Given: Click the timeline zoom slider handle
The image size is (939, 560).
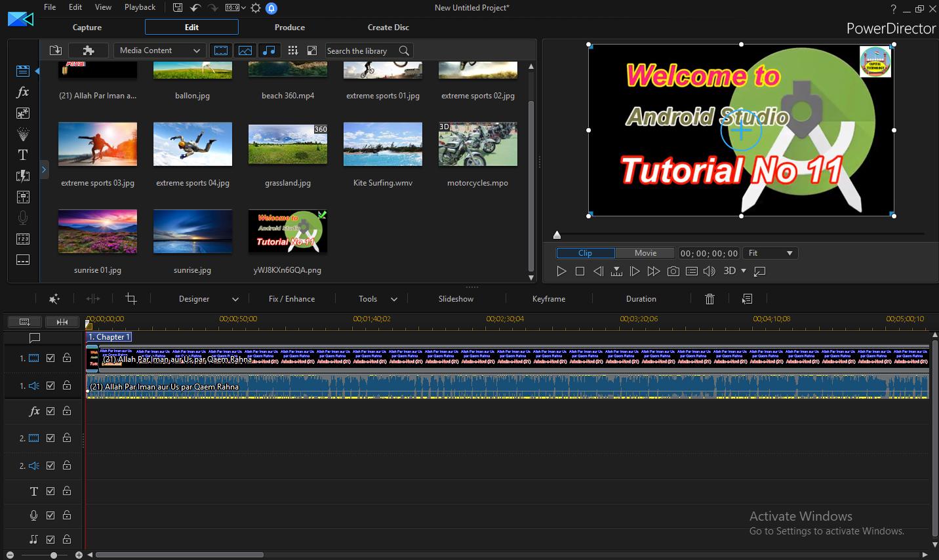Looking at the screenshot, I should point(54,555).
